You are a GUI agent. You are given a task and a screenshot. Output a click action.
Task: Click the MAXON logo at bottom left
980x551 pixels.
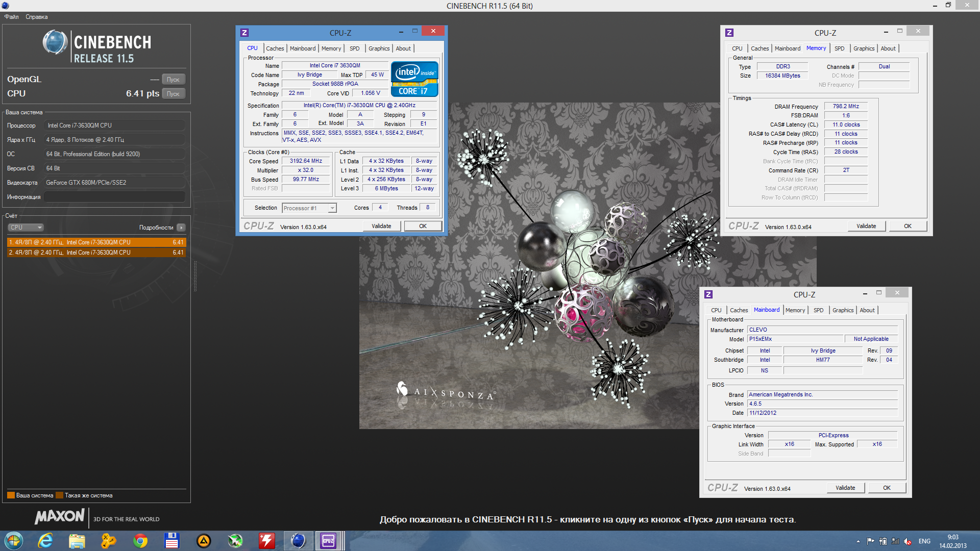click(x=59, y=517)
